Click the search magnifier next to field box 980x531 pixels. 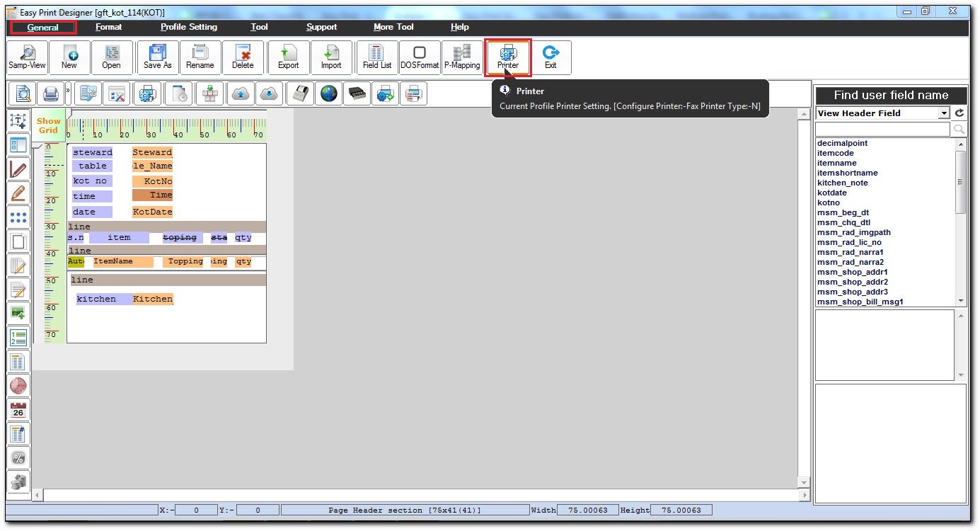[959, 129]
